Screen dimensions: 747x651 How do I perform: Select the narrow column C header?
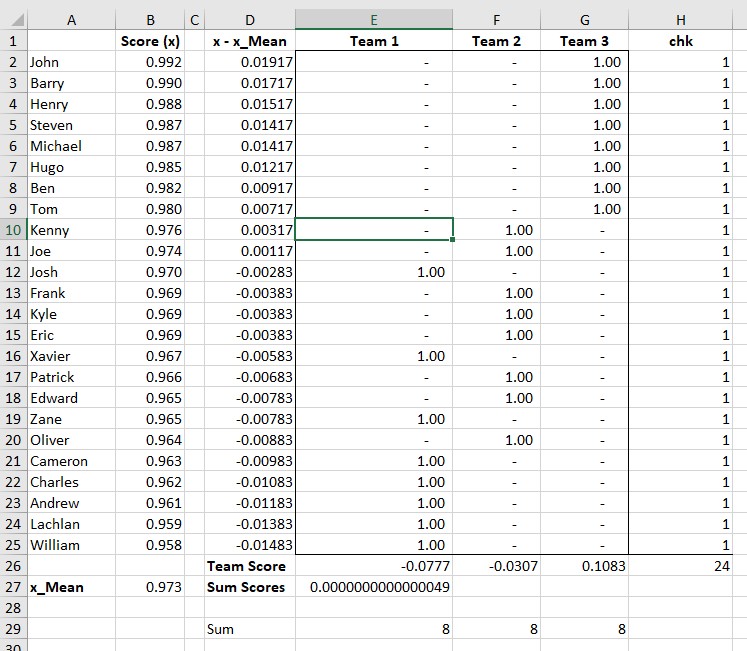pos(195,20)
